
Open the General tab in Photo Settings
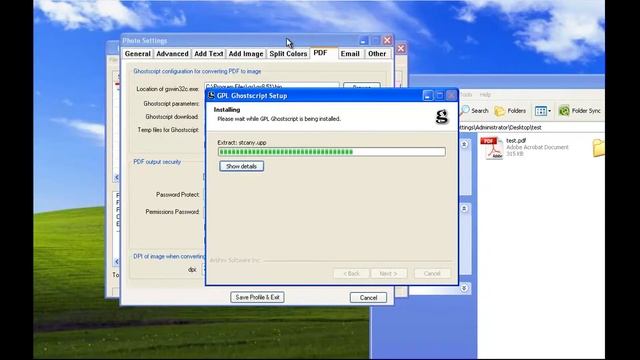click(138, 54)
